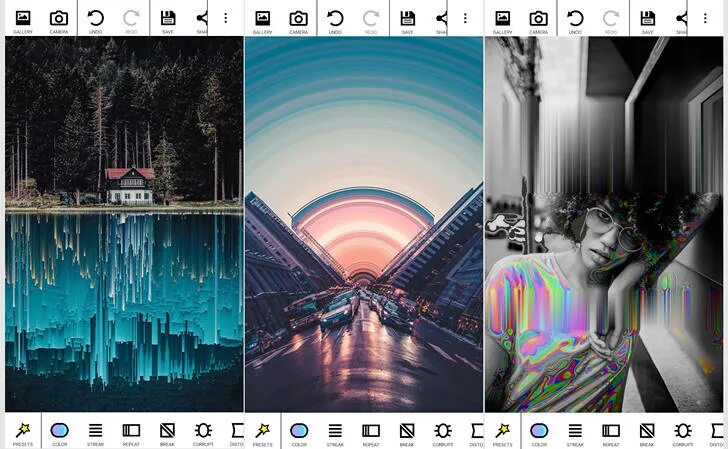The height and width of the screenshot is (449, 728).
Task: Open Camera in the portrait screen
Action: point(539,22)
